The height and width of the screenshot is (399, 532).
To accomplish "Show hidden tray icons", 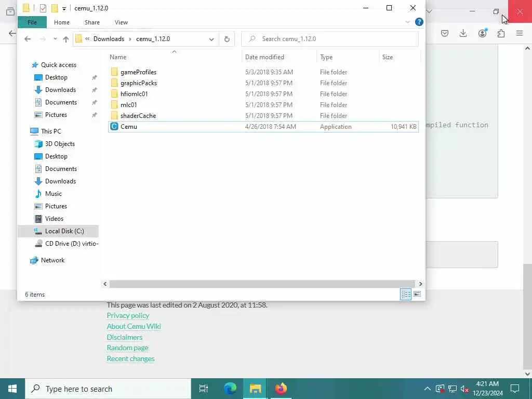I will click(x=427, y=389).
